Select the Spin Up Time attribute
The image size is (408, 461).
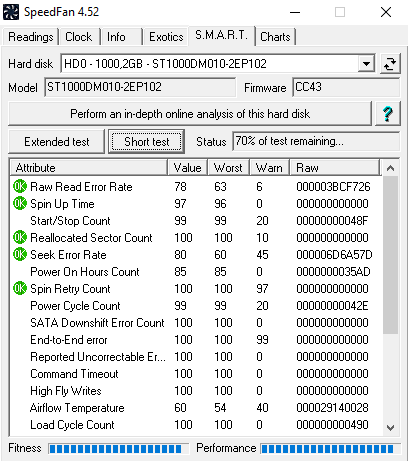[197, 204]
